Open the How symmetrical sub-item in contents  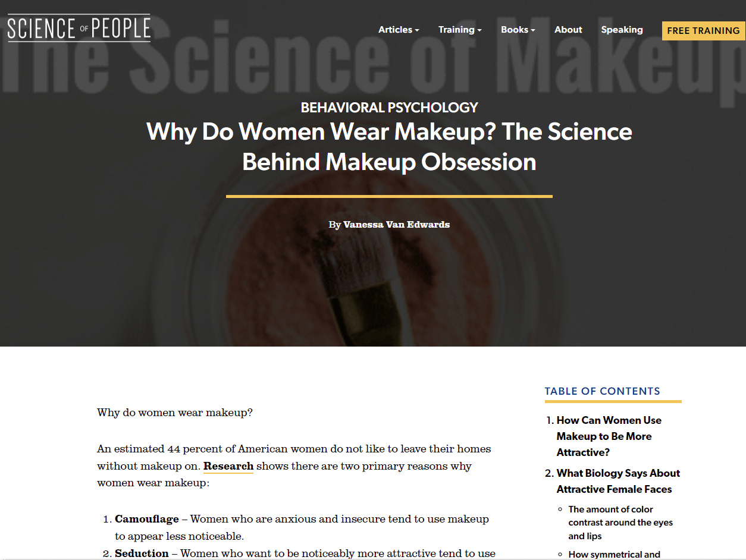[x=614, y=555]
